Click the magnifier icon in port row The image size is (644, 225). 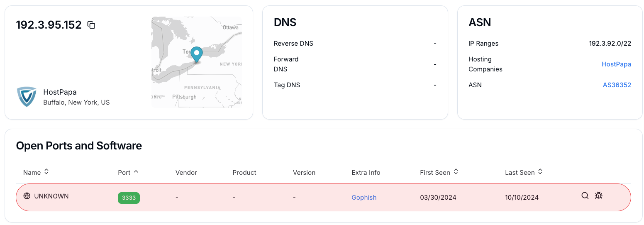tap(585, 196)
